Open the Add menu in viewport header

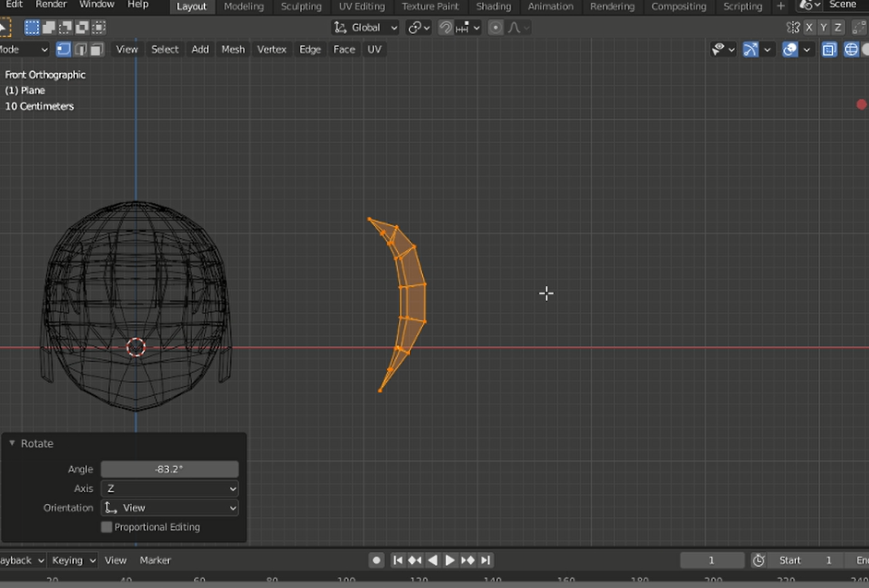pos(200,49)
